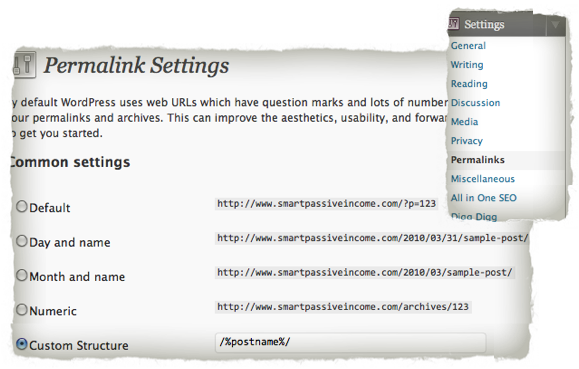Navigate to Discussion settings
The height and width of the screenshot is (369, 579).
click(x=476, y=103)
